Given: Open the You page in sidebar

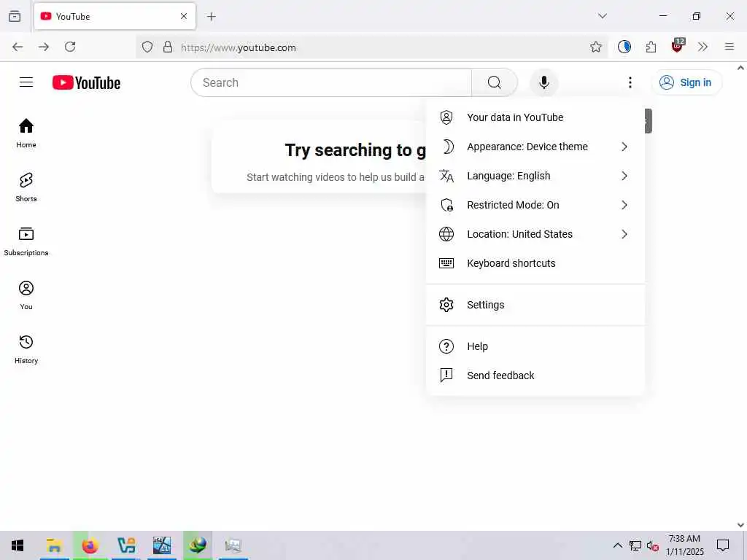Looking at the screenshot, I should coord(26,295).
